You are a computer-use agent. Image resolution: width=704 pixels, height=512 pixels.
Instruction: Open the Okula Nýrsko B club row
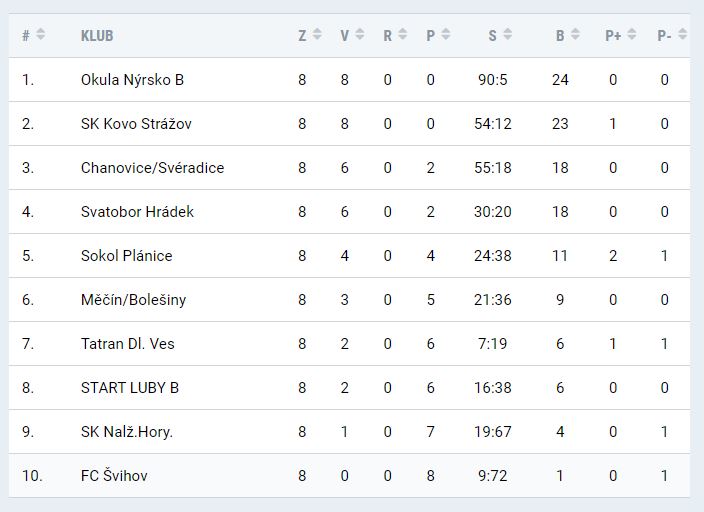[x=132, y=80]
